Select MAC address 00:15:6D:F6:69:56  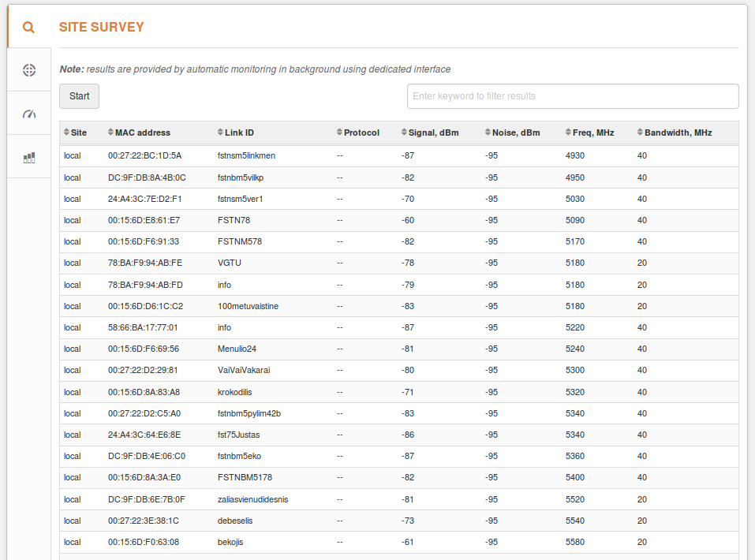tap(144, 349)
